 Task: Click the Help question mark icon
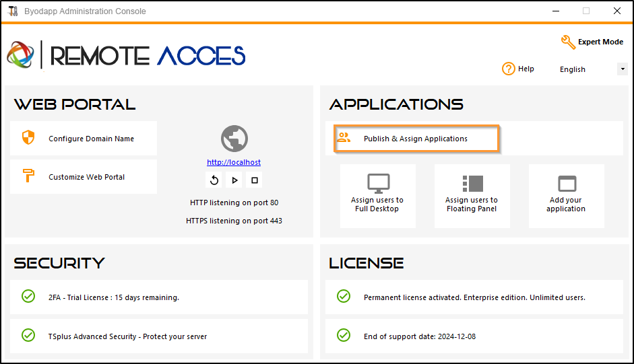(508, 69)
